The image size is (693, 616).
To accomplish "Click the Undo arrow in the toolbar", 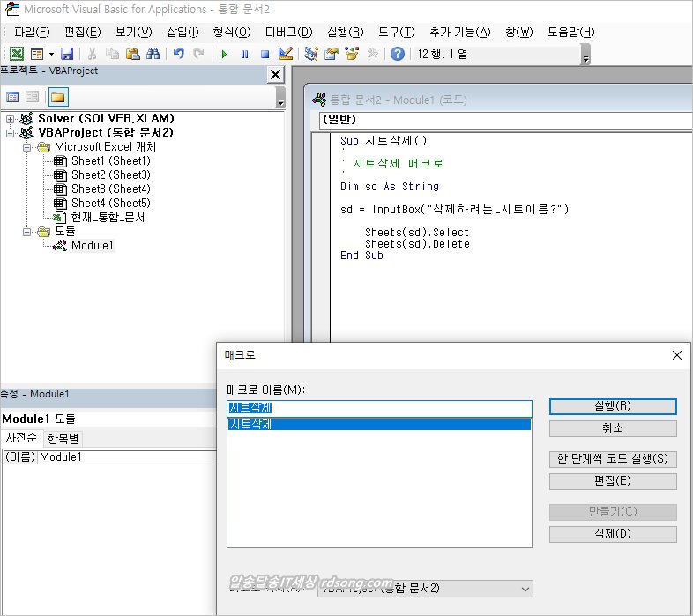I will 179,54.
